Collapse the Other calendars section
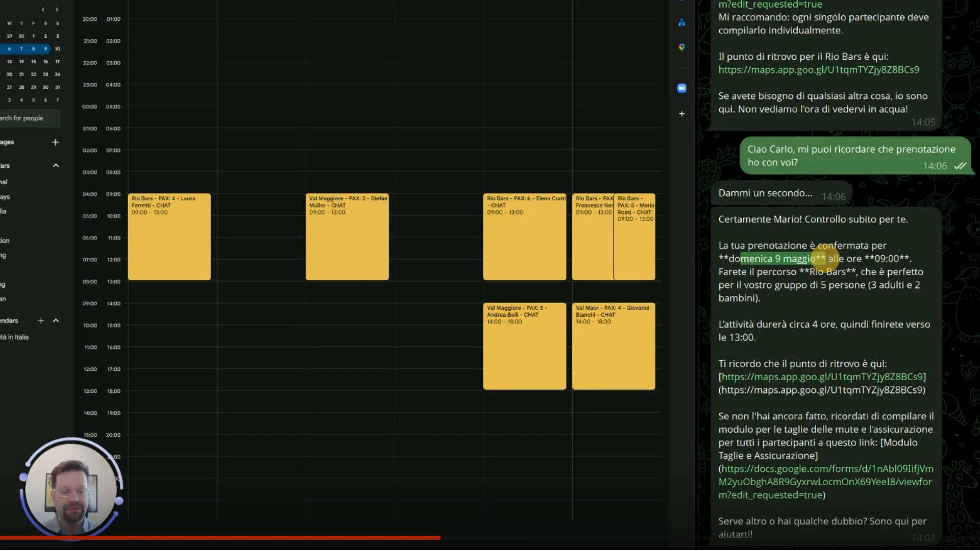Image resolution: width=980 pixels, height=551 pixels. click(x=56, y=320)
